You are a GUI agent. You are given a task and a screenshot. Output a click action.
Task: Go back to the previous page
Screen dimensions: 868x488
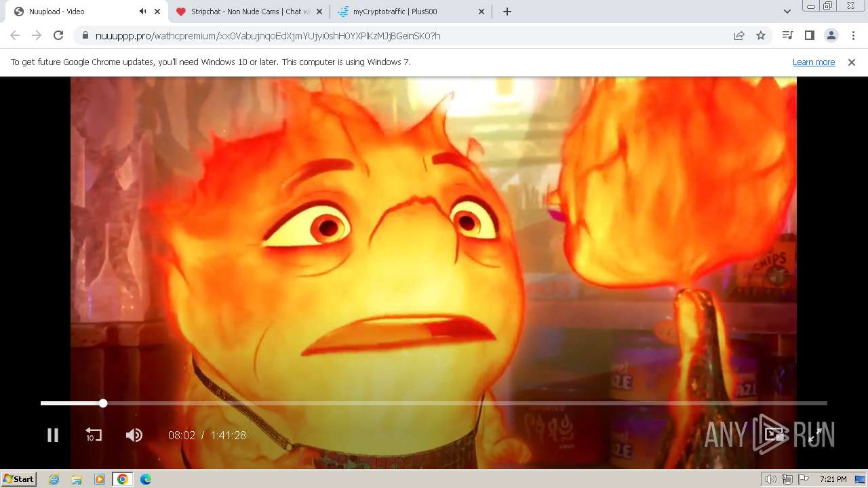click(x=15, y=35)
